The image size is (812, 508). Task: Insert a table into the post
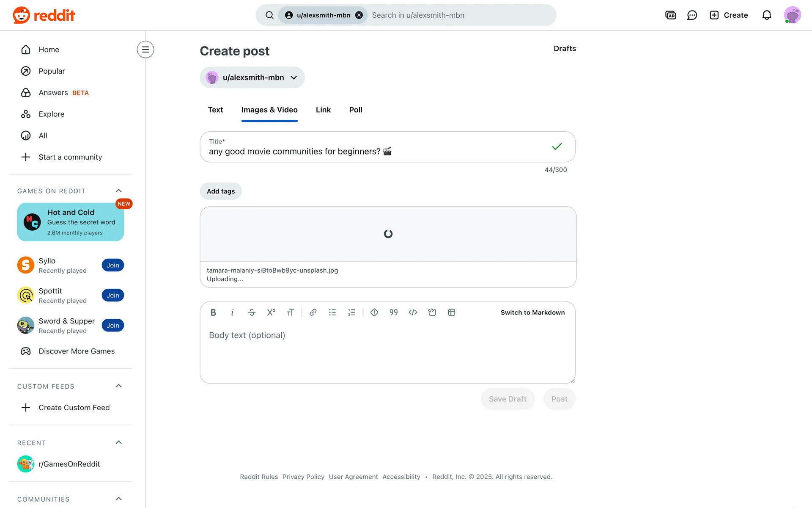click(452, 312)
